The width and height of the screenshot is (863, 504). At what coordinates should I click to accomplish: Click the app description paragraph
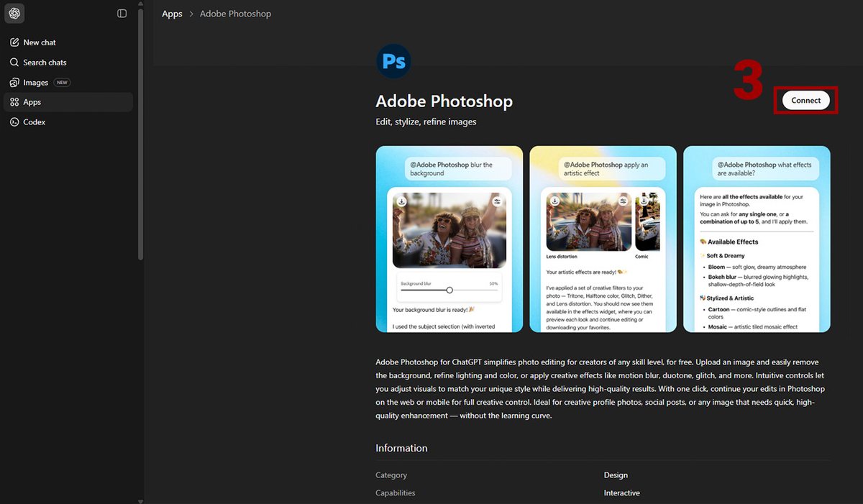(x=601, y=389)
